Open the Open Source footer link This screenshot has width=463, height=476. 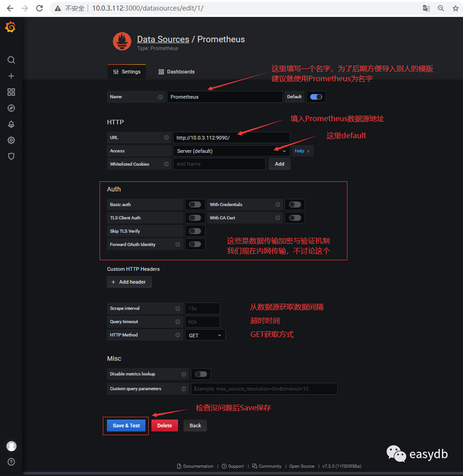point(301,466)
